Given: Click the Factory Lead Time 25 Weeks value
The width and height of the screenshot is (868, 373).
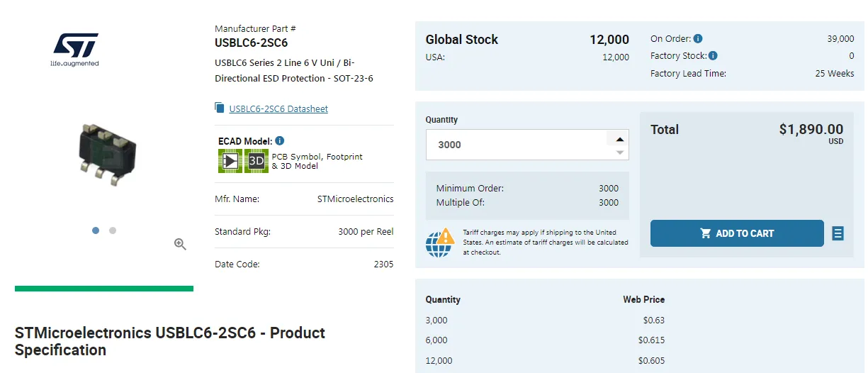Looking at the screenshot, I should [x=835, y=73].
